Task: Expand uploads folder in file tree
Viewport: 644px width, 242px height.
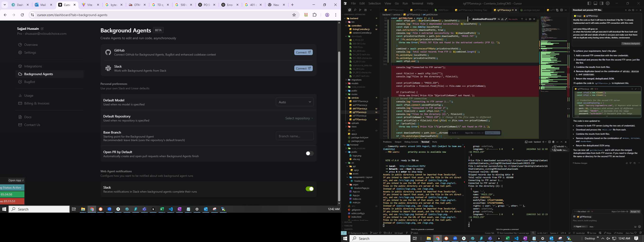Action: 355,123
